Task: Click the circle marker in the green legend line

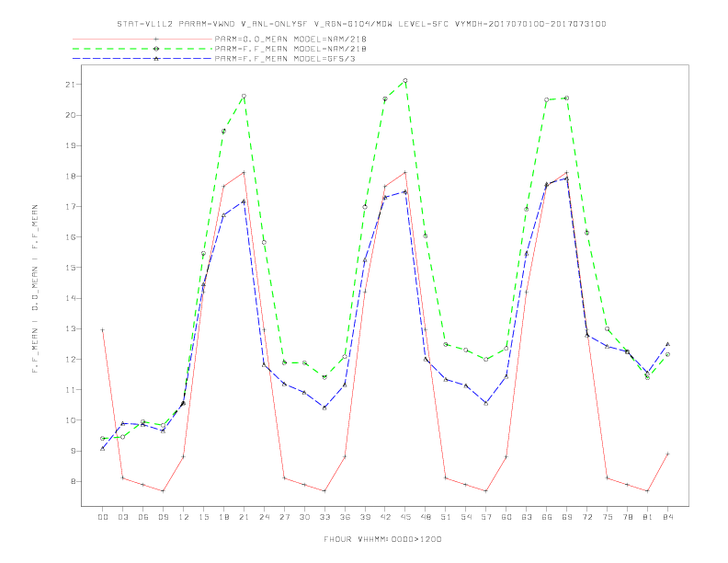Action: [x=156, y=49]
